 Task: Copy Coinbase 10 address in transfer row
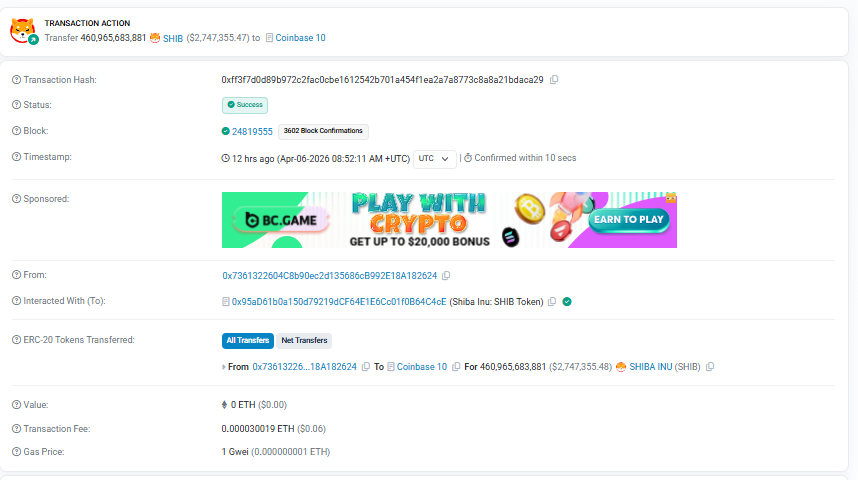pyautogui.click(x=456, y=367)
